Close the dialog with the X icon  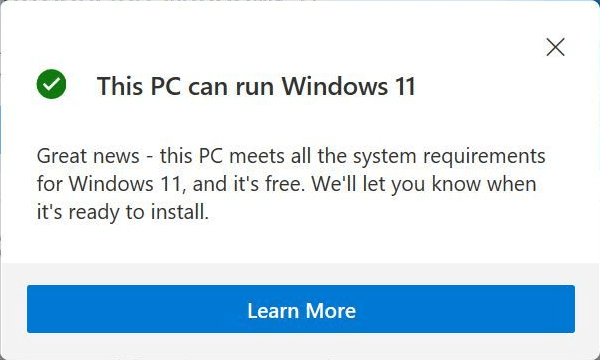point(555,47)
